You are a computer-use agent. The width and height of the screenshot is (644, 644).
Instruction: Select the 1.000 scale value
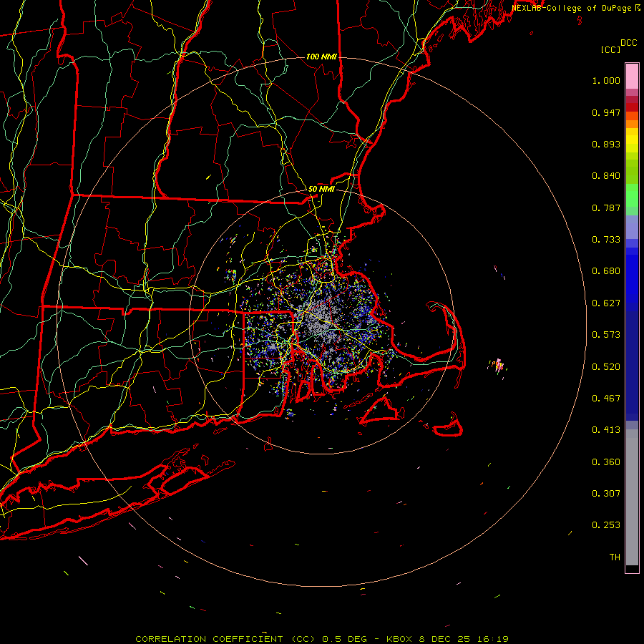(x=606, y=80)
